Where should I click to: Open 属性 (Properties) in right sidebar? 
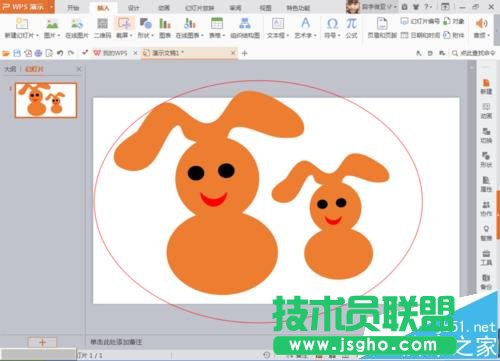click(x=486, y=184)
